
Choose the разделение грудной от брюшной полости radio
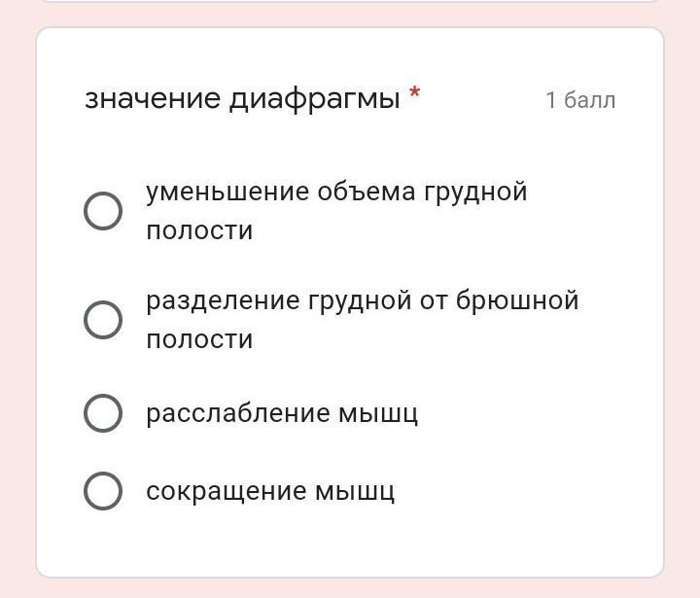click(103, 320)
